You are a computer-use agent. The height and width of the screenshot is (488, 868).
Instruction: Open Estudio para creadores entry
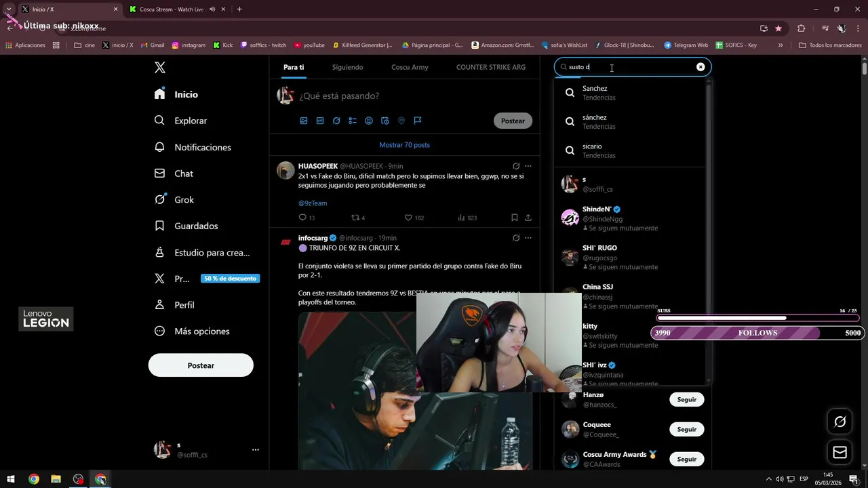pos(202,252)
